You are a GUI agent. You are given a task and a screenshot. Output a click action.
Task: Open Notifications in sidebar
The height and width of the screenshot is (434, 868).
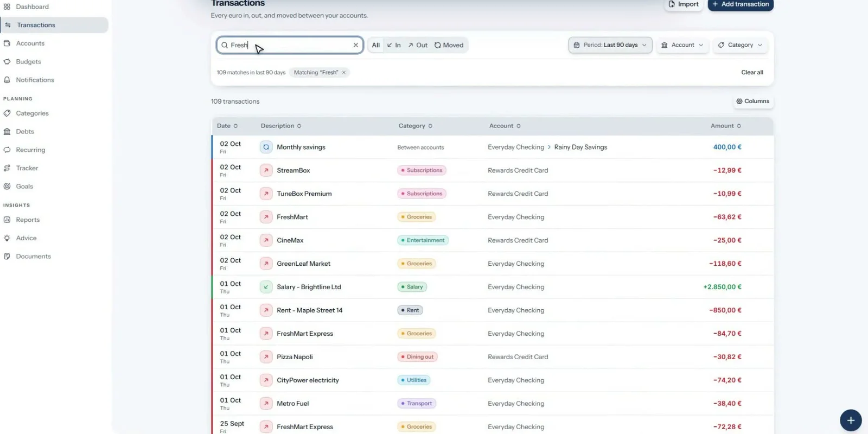pyautogui.click(x=35, y=80)
